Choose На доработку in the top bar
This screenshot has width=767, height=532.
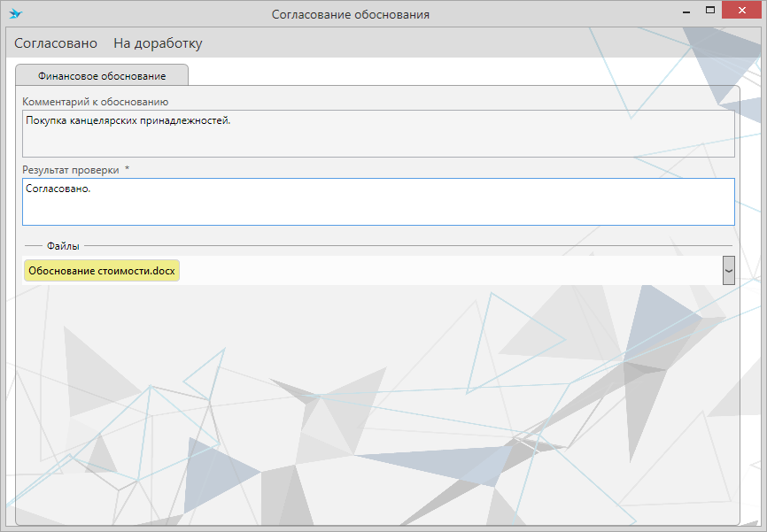158,43
